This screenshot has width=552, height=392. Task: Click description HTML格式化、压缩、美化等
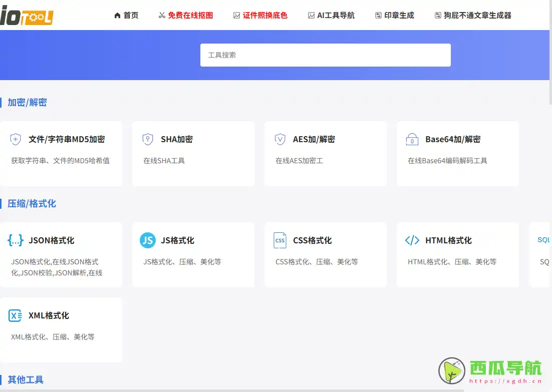[452, 262]
